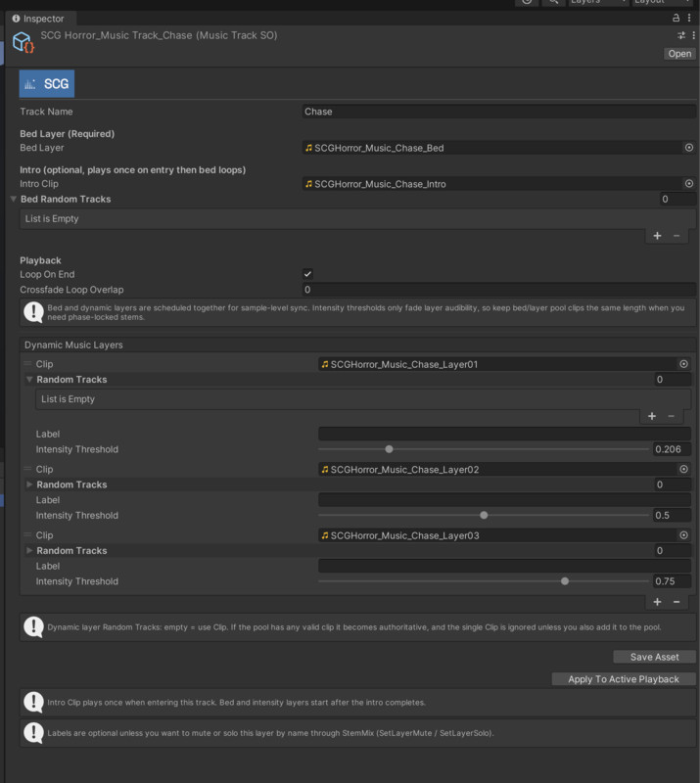
Task: Click the Bed Layer (Required) heading
Action: click(67, 134)
